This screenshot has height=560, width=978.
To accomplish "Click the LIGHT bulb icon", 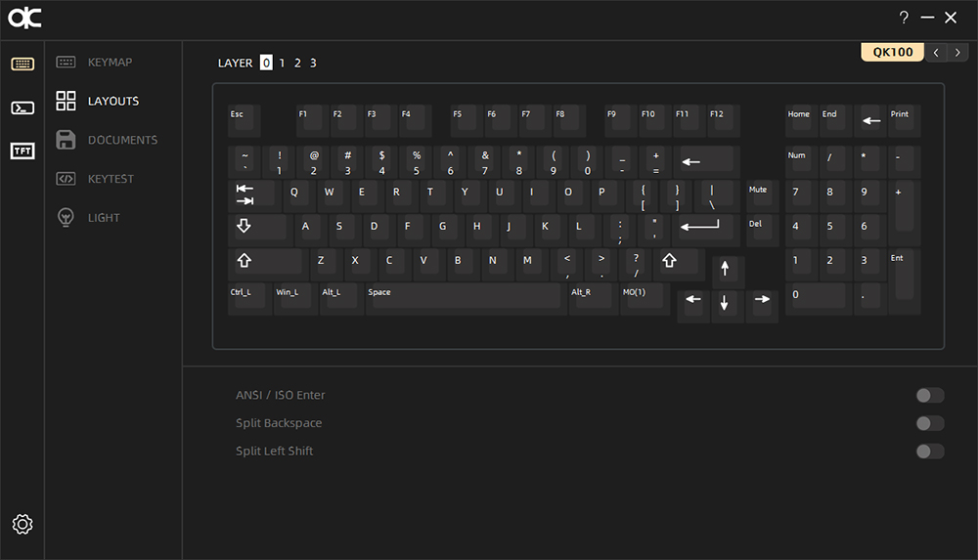I will coord(66,217).
